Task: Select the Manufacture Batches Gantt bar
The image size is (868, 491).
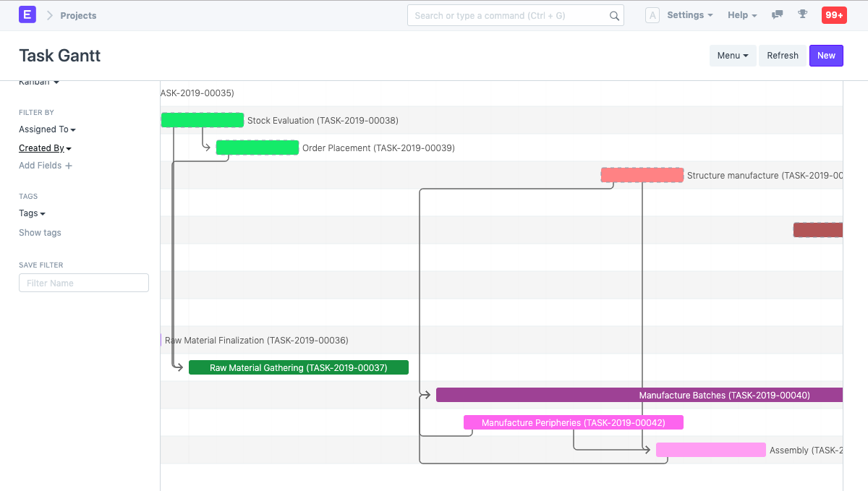Action: (x=637, y=395)
